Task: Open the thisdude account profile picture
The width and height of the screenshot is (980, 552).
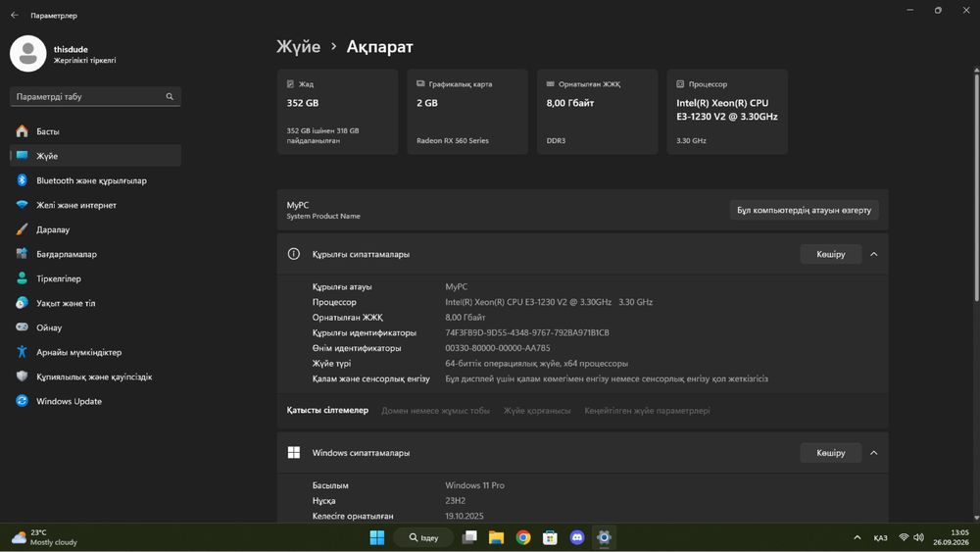Action: coord(28,54)
